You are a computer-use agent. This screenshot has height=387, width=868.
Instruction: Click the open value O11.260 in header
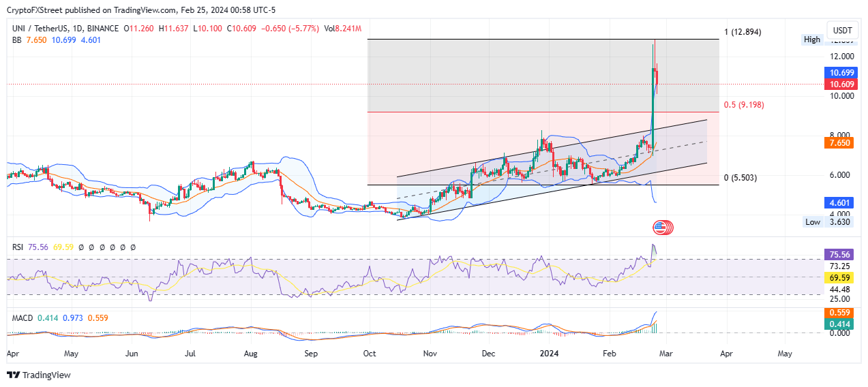pyautogui.click(x=139, y=28)
